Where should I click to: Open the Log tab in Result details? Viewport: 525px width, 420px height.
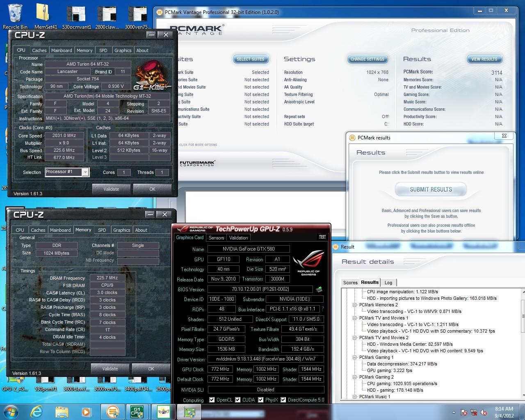pos(388,283)
